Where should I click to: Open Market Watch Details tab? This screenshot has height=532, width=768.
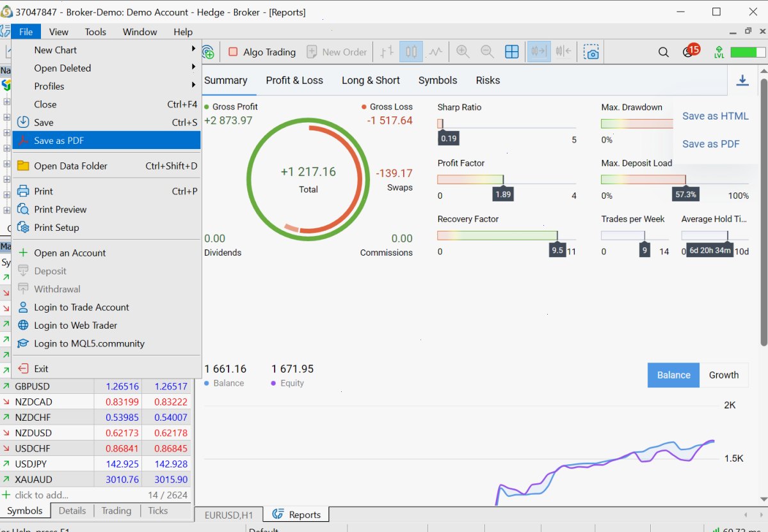coord(72,510)
